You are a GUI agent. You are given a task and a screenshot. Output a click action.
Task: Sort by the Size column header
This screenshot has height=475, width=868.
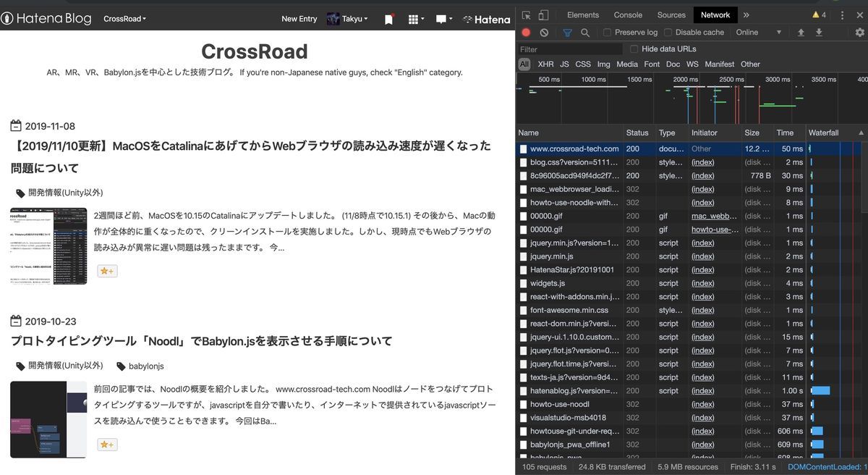tap(757, 133)
